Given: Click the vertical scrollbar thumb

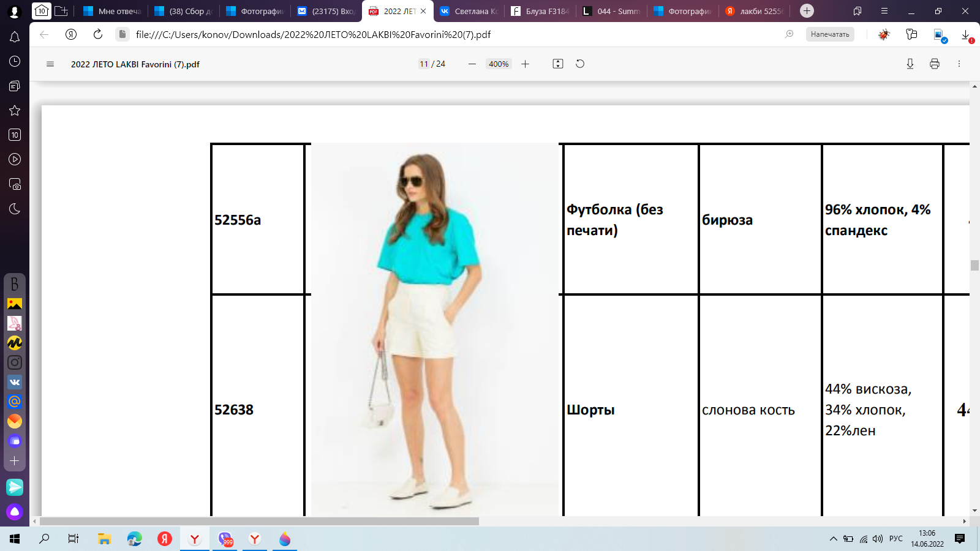Looking at the screenshot, I should tap(974, 265).
